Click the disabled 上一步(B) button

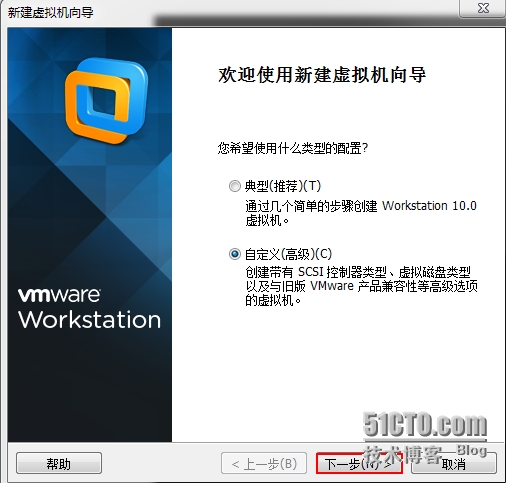(264, 463)
